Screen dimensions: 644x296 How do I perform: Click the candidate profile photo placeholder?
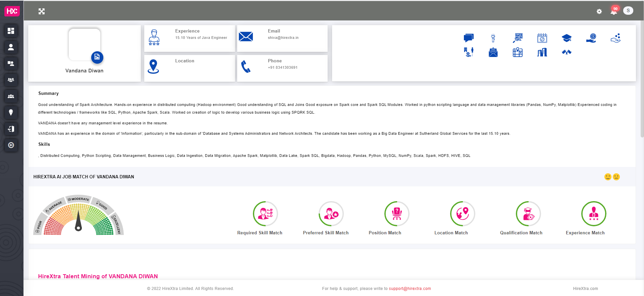pyautogui.click(x=85, y=45)
